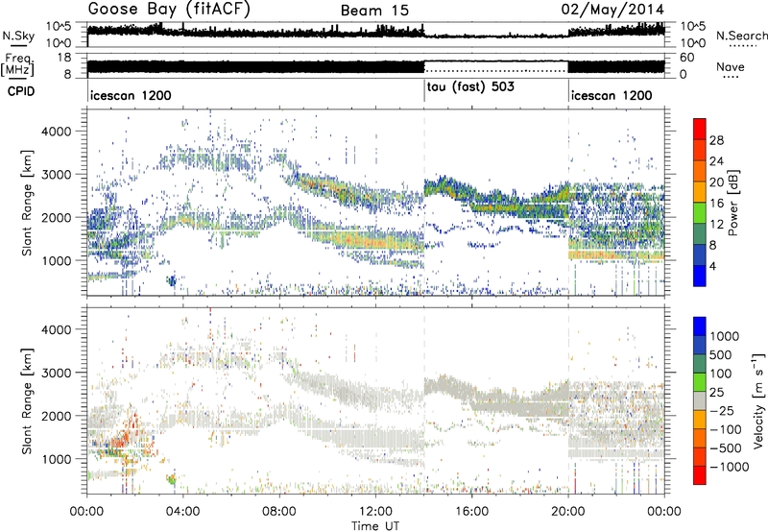768x532 pixels.
Task: Select the "20:00" time tick label
Action: click(x=568, y=512)
